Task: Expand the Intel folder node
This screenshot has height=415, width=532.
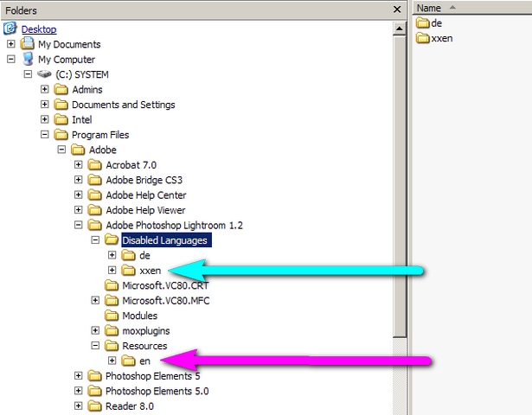Action: [x=44, y=119]
